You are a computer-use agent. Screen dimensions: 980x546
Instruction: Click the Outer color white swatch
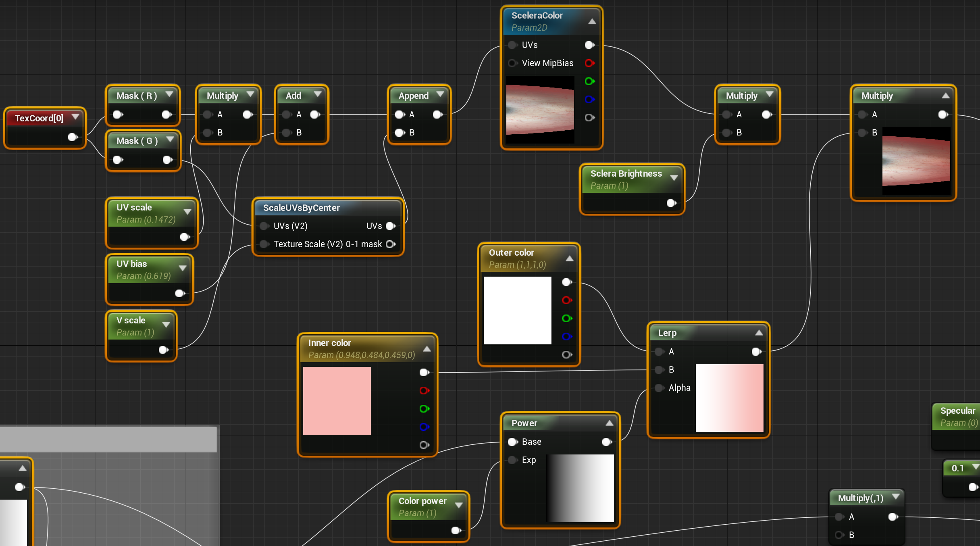point(518,310)
